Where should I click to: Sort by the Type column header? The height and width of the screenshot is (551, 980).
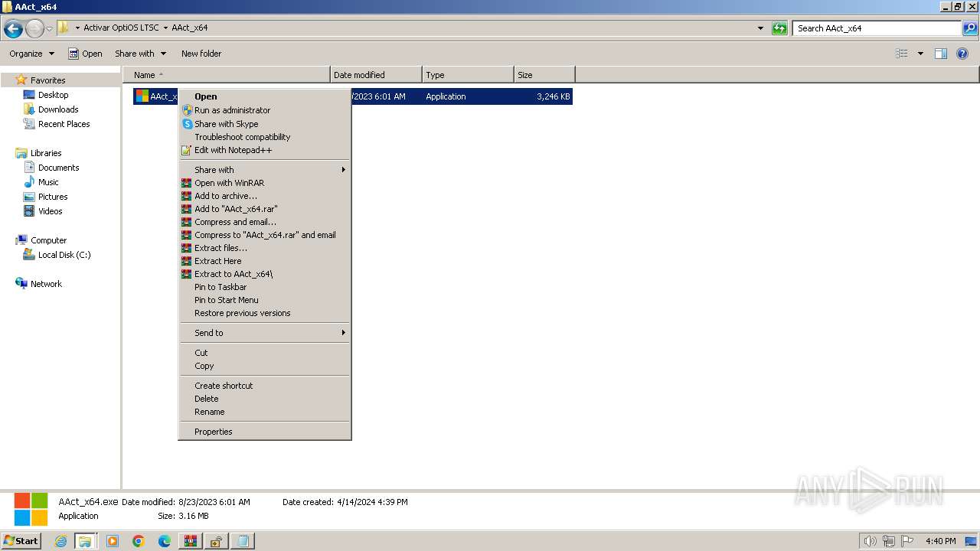(x=468, y=75)
